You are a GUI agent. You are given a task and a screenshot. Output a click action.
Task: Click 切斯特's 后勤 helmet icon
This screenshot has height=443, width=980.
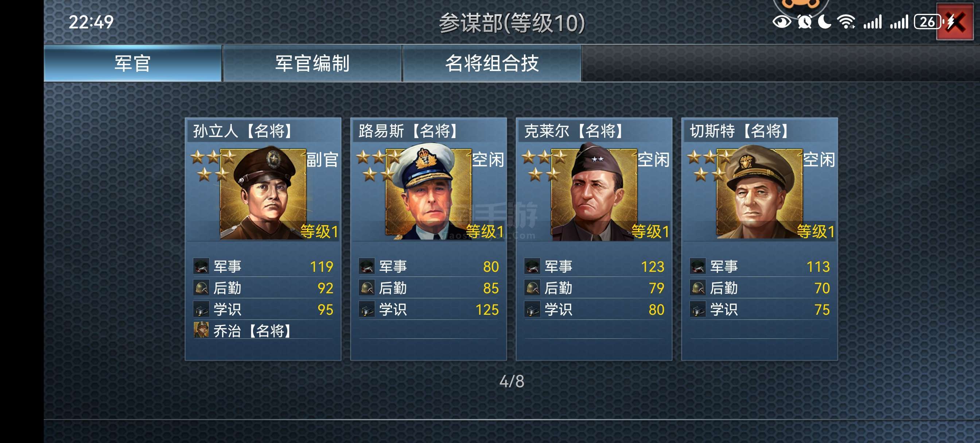coord(698,288)
